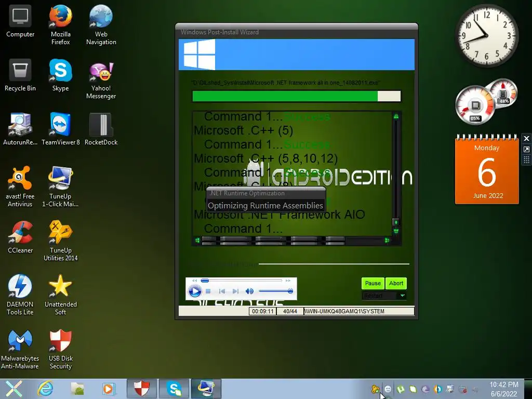Click the stop button in media player
Viewport: 532px width, 399px height.
pos(208,291)
